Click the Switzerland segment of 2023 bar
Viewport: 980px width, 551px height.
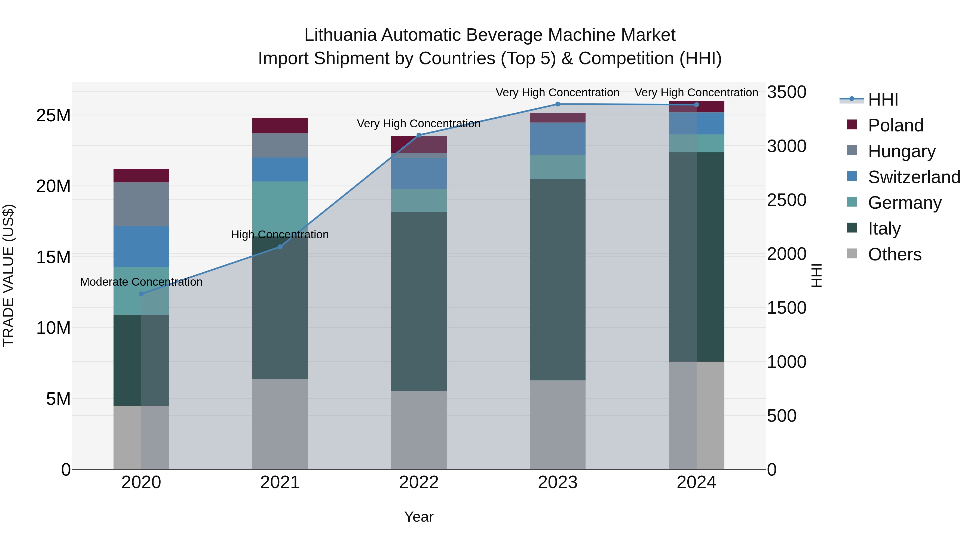coord(558,139)
